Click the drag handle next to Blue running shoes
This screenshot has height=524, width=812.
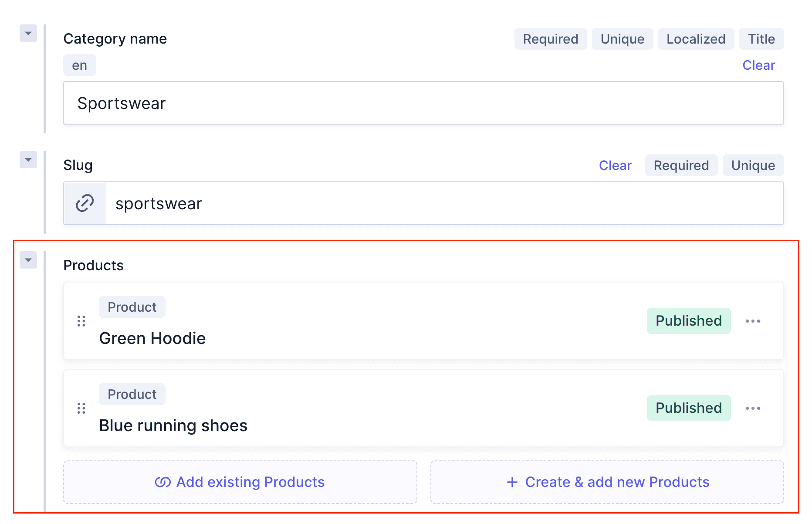point(81,408)
